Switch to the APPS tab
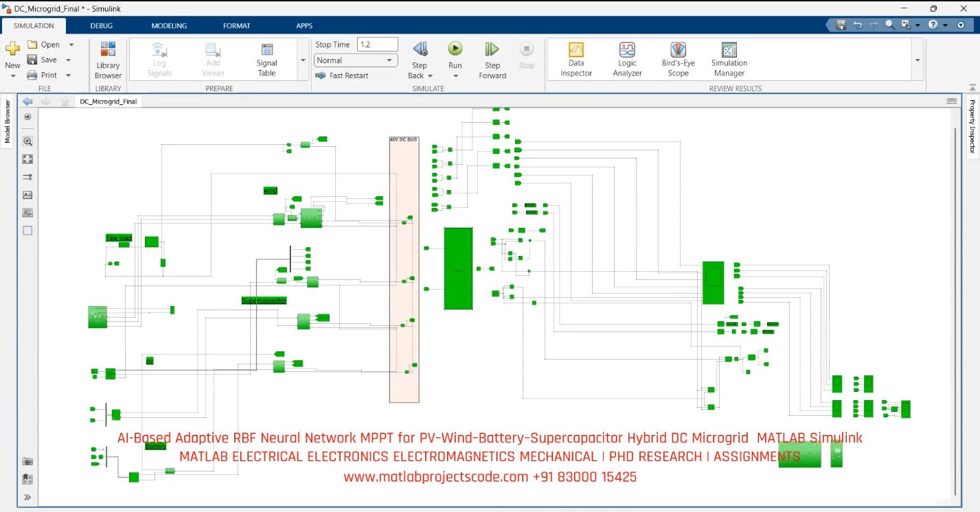The image size is (980, 512). [304, 26]
